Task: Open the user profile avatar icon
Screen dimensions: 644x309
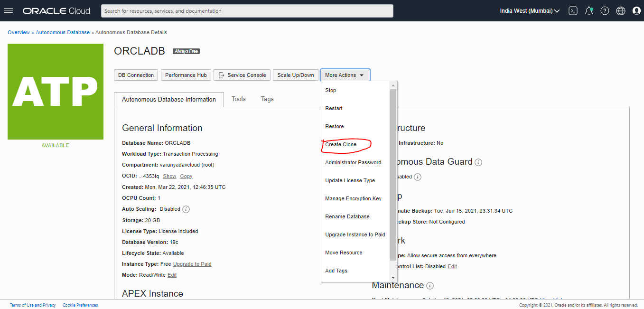Action: point(636,10)
